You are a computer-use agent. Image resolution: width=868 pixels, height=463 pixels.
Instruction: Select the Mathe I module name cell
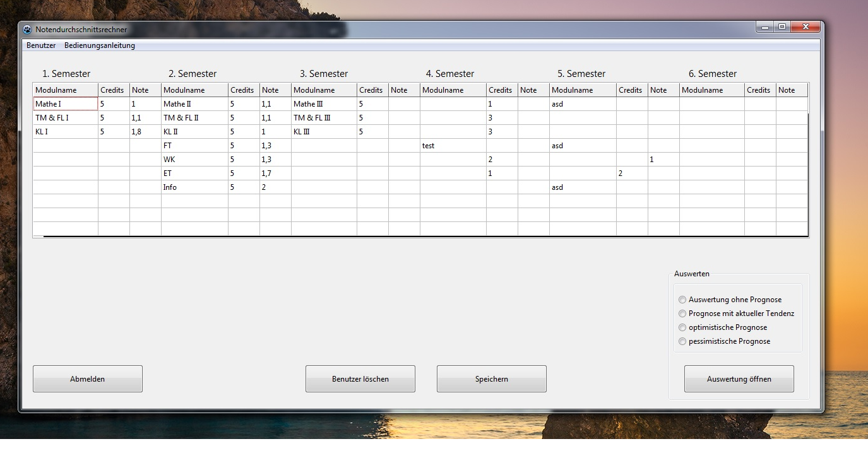click(x=66, y=104)
